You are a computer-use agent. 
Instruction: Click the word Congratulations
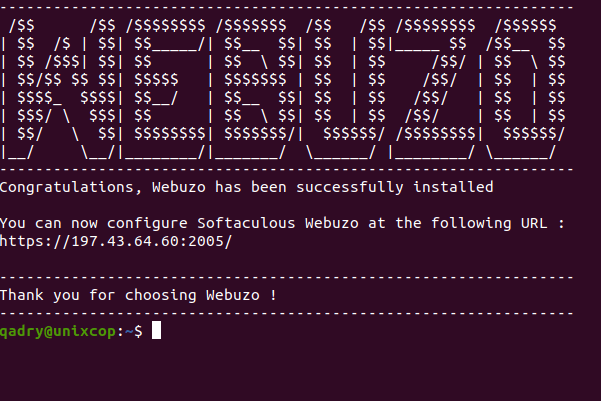[67, 187]
